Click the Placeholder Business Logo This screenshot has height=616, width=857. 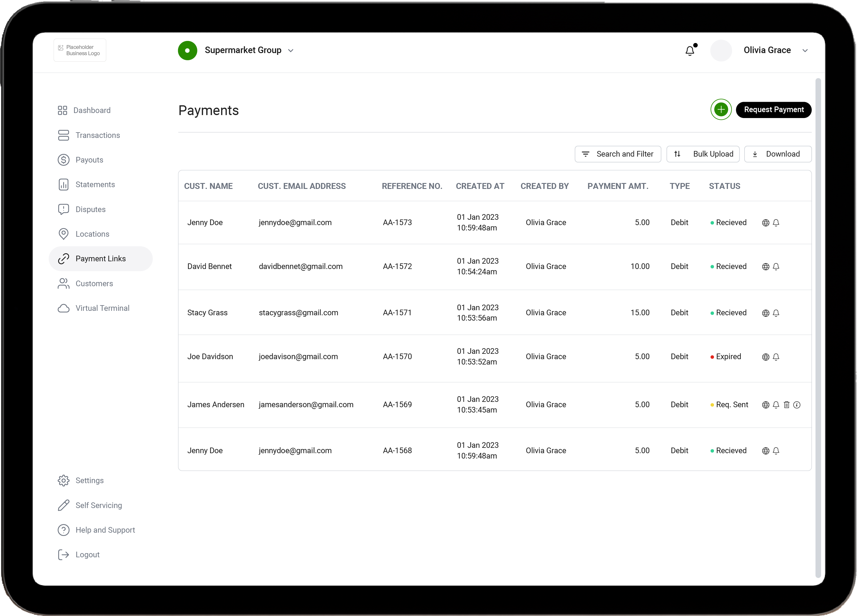pos(80,50)
